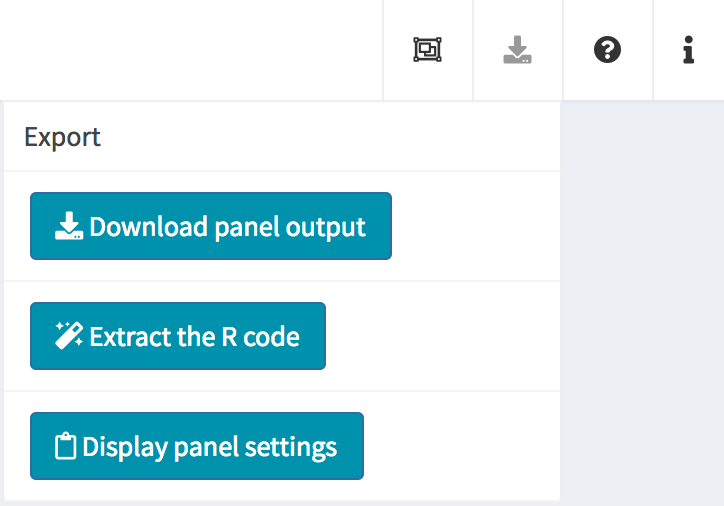The width and height of the screenshot is (724, 506).
Task: Click Display panel settings button
Action: [197, 446]
